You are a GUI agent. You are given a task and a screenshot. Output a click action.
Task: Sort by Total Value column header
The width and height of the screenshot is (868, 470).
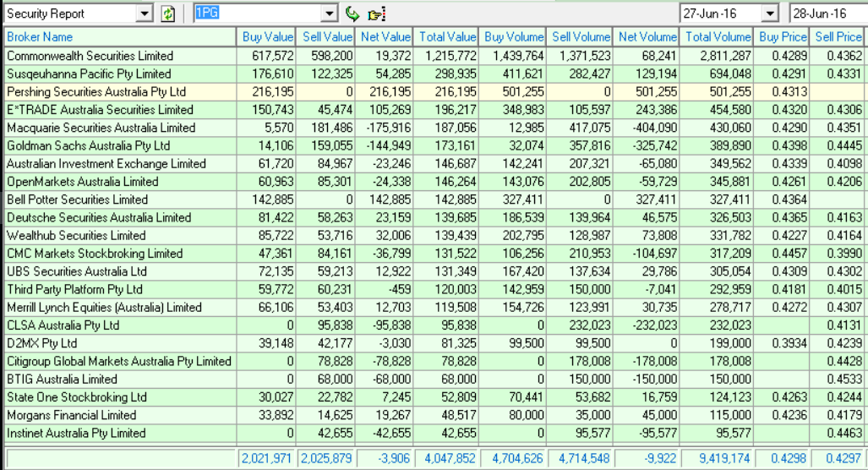(445, 37)
